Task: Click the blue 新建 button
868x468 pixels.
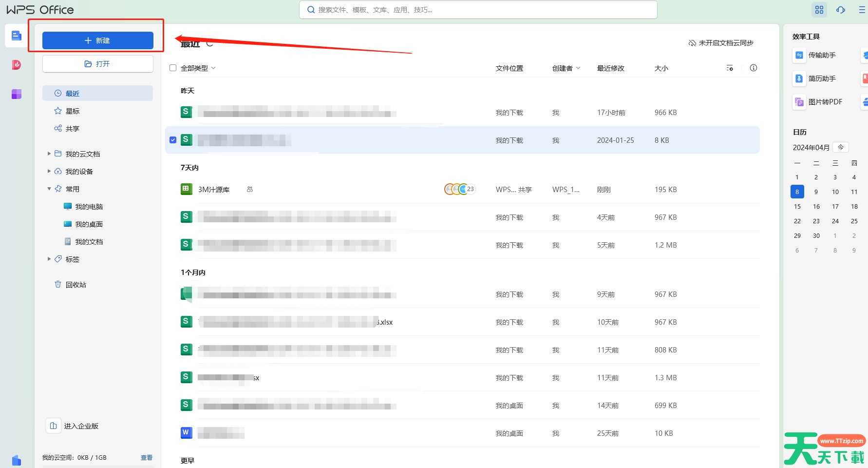Action: [98, 40]
